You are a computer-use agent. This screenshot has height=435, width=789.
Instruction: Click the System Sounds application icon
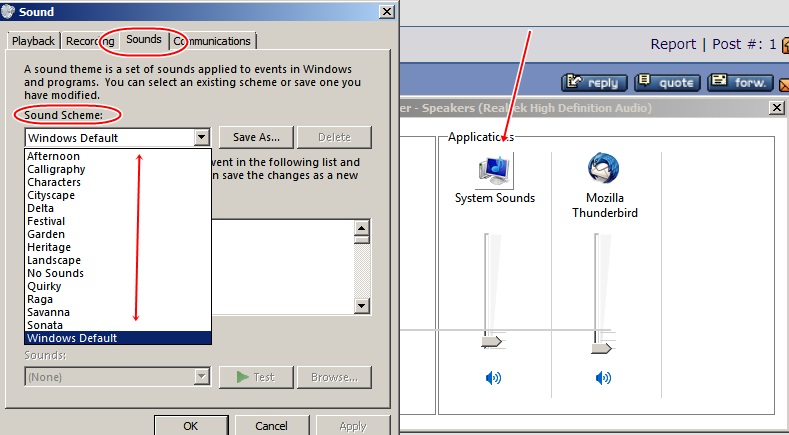click(495, 171)
